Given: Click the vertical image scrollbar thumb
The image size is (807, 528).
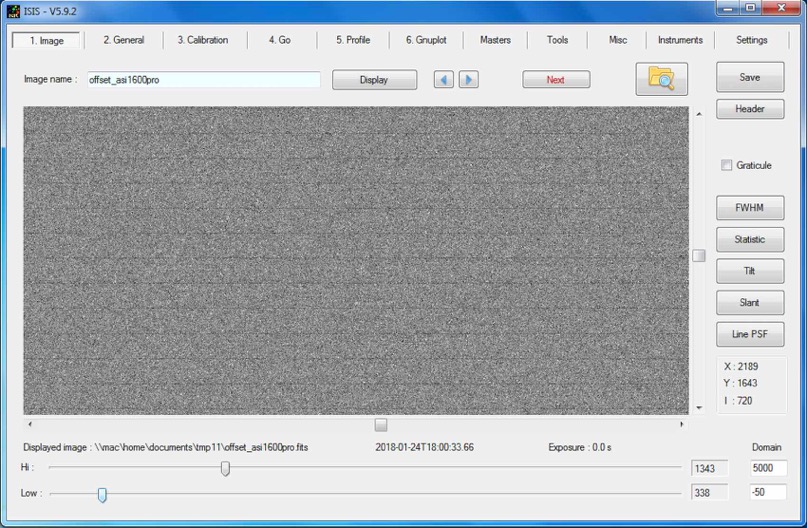Looking at the screenshot, I should coord(698,256).
